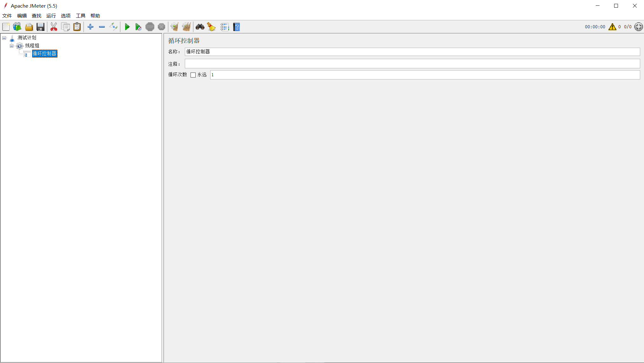Click the New test plan icon
The width and height of the screenshot is (644, 363).
(x=6, y=27)
